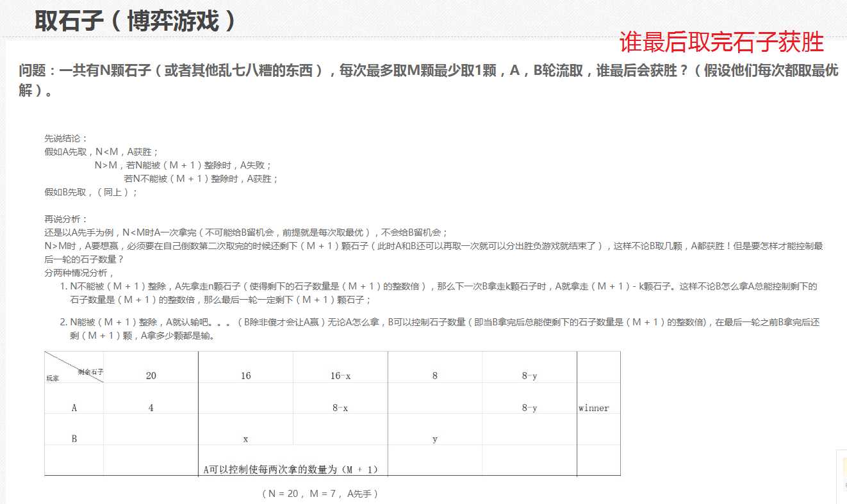
Task: Click the line 假如A先取，N<M，A获胜；
Action: point(101,152)
